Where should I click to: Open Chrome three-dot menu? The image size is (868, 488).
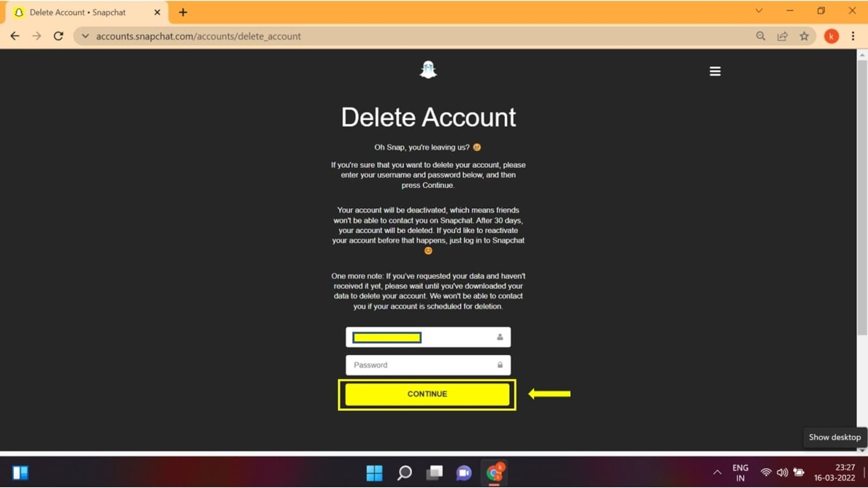[x=853, y=36]
